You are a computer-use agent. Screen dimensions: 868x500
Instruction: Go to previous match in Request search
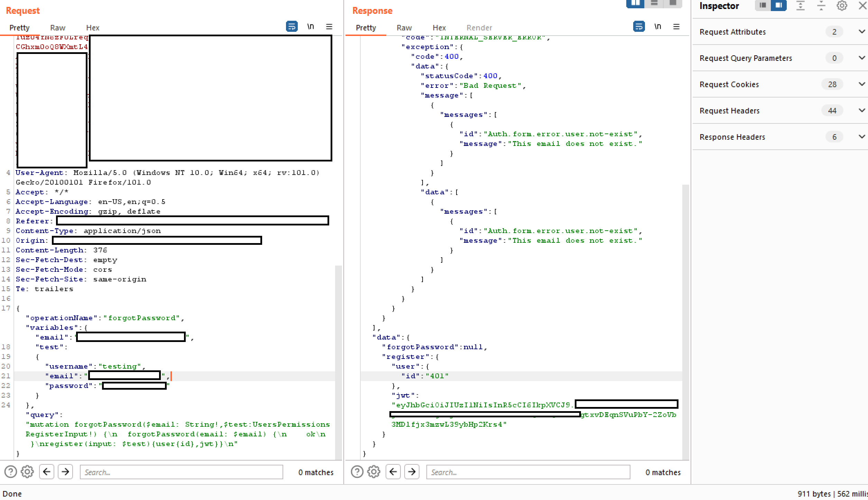[47, 472]
